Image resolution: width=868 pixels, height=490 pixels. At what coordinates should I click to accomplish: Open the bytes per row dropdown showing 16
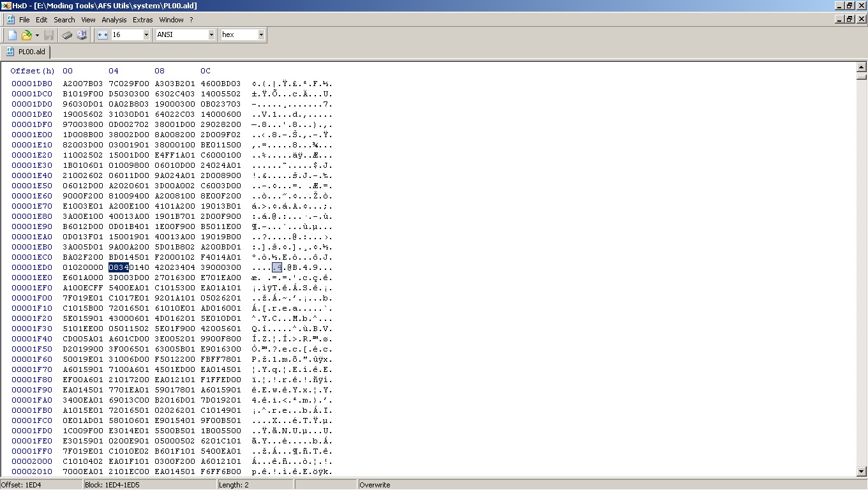(146, 35)
